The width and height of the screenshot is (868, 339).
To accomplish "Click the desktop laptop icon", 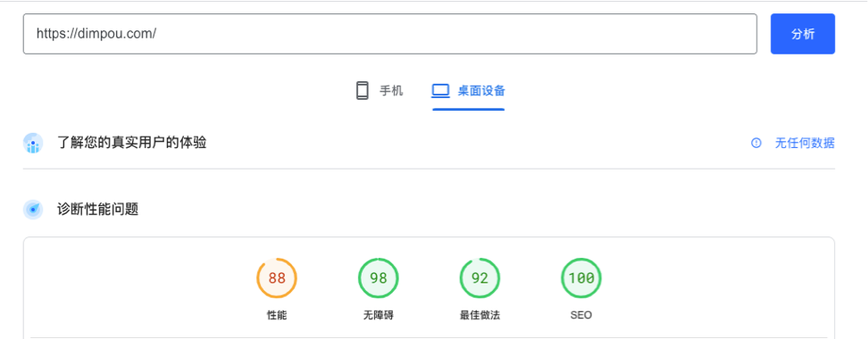I will click(440, 91).
